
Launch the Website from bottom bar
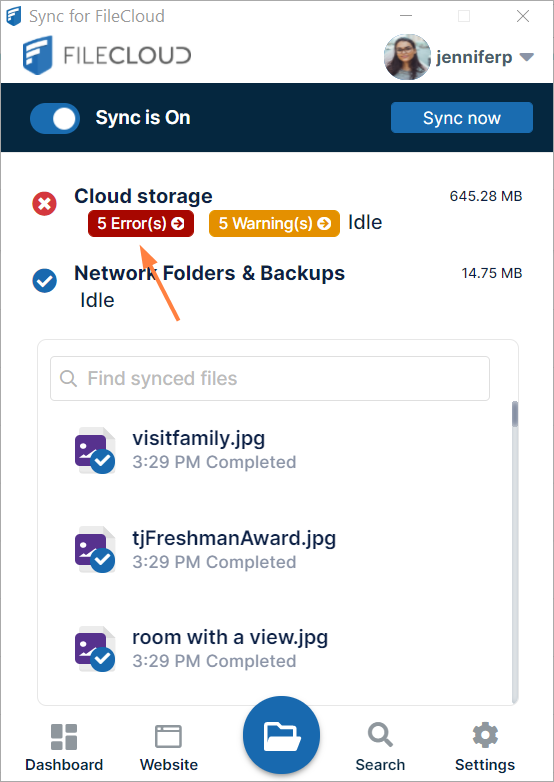169,748
